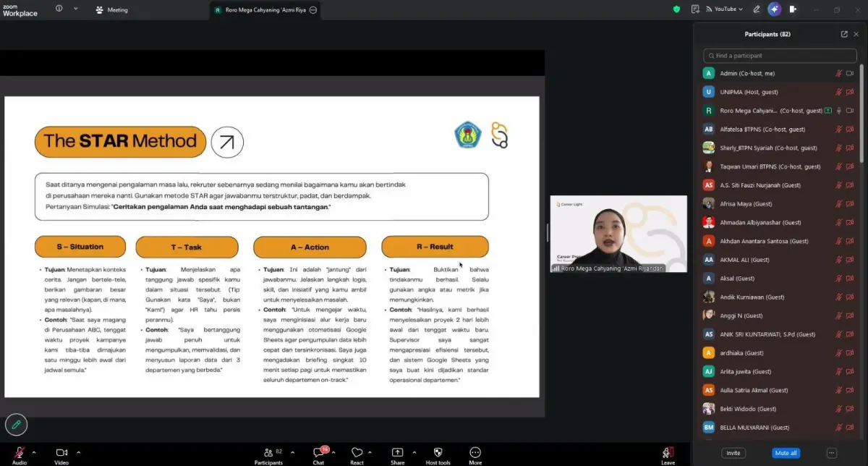Pop out the Participants panel
This screenshot has width=868, height=466.
click(844, 34)
